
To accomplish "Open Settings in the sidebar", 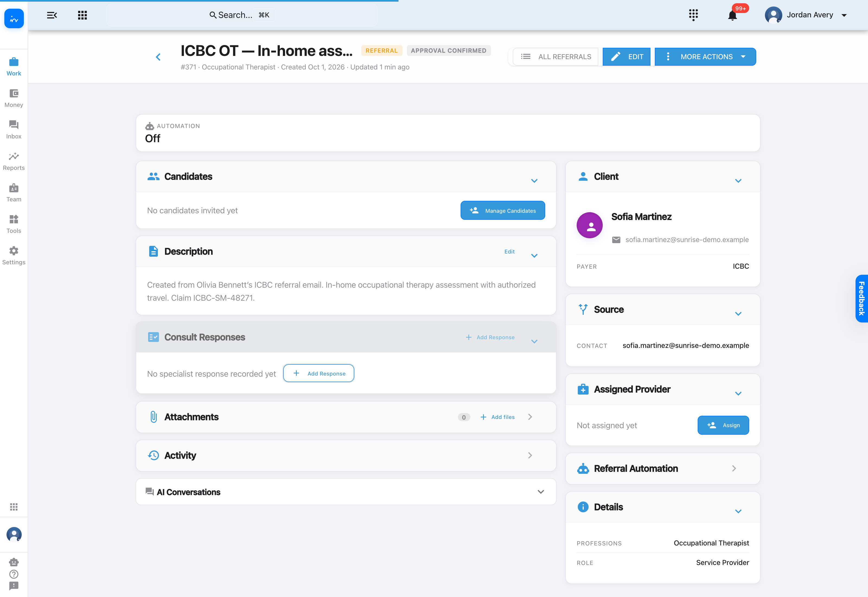I will [x=14, y=255].
